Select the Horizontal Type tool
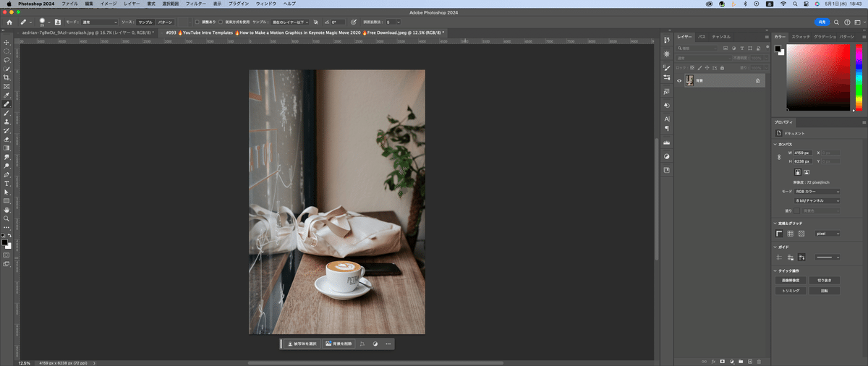 coord(7,183)
